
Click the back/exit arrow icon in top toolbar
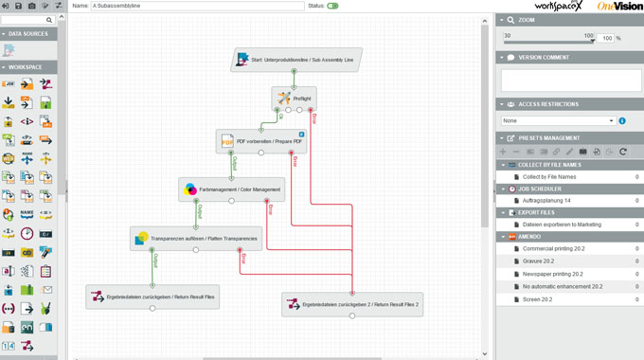click(6, 6)
